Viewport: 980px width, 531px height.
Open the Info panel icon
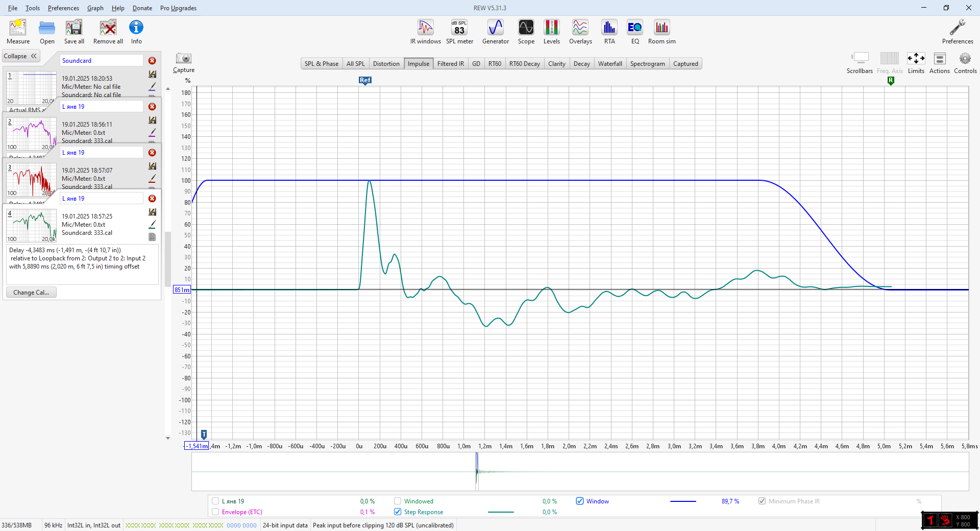click(x=136, y=32)
